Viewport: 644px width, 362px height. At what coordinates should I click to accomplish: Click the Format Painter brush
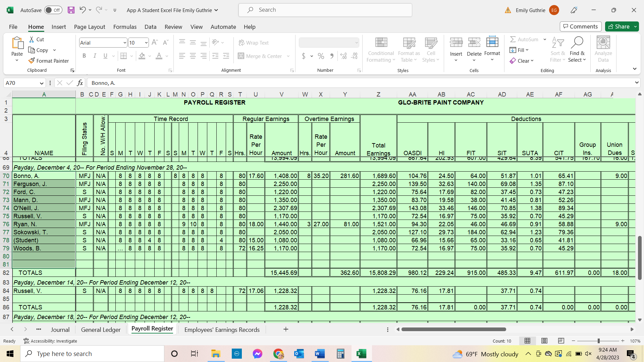(x=32, y=61)
